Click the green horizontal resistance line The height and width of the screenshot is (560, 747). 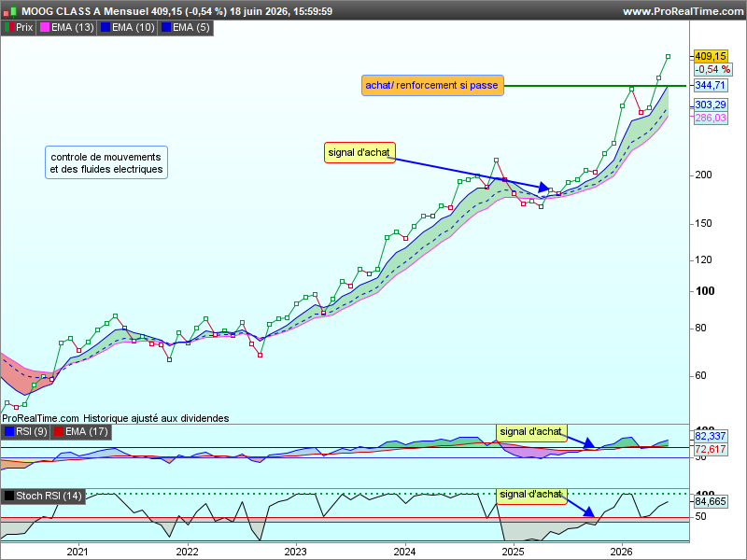click(x=595, y=86)
